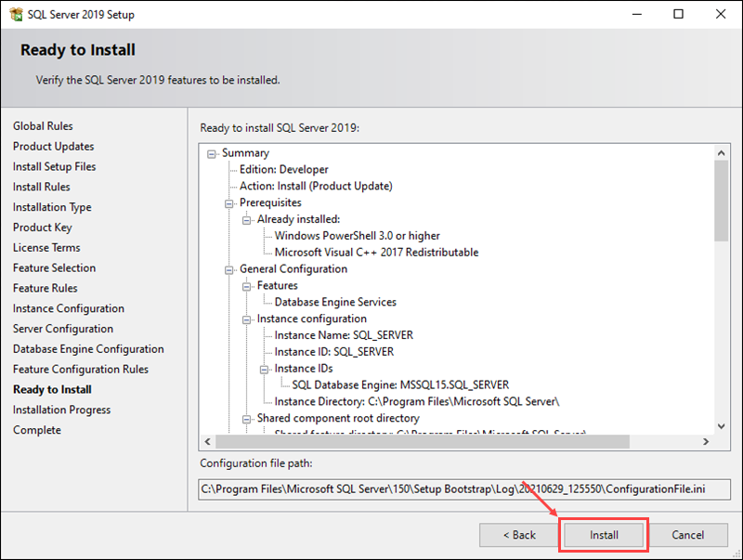743x560 pixels.
Task: Select the Summary tree label
Action: (x=245, y=153)
